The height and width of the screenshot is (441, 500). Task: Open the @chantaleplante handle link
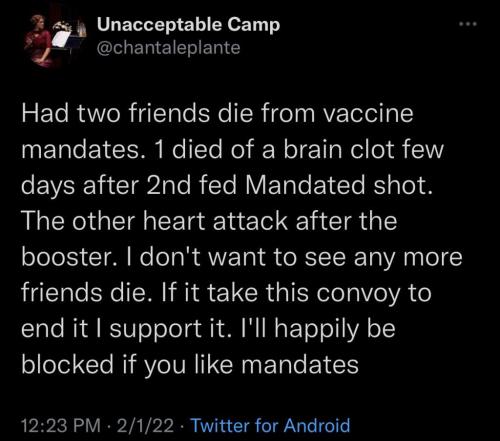168,48
